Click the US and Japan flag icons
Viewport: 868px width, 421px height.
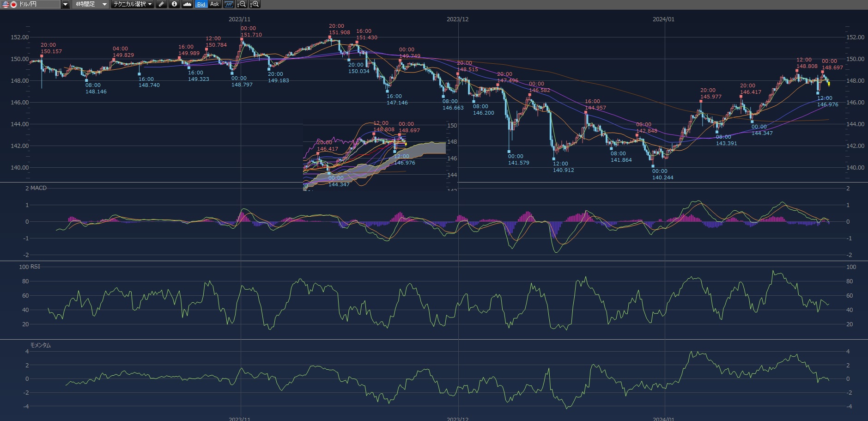click(x=9, y=4)
